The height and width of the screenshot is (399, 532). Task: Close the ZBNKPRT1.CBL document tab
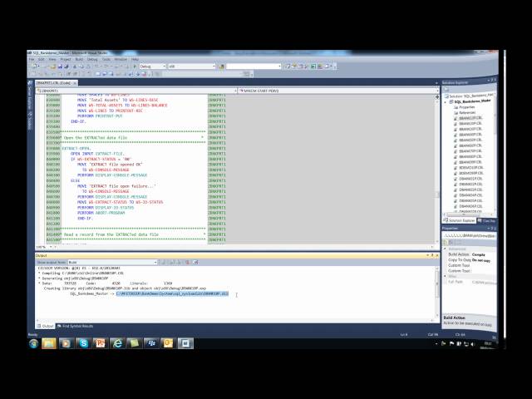[x=75, y=83]
